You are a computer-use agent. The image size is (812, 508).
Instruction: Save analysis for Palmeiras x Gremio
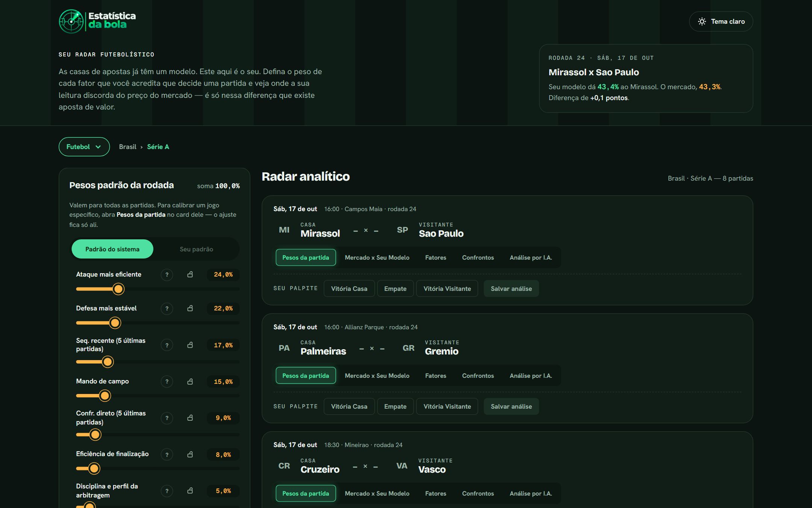[511, 406]
